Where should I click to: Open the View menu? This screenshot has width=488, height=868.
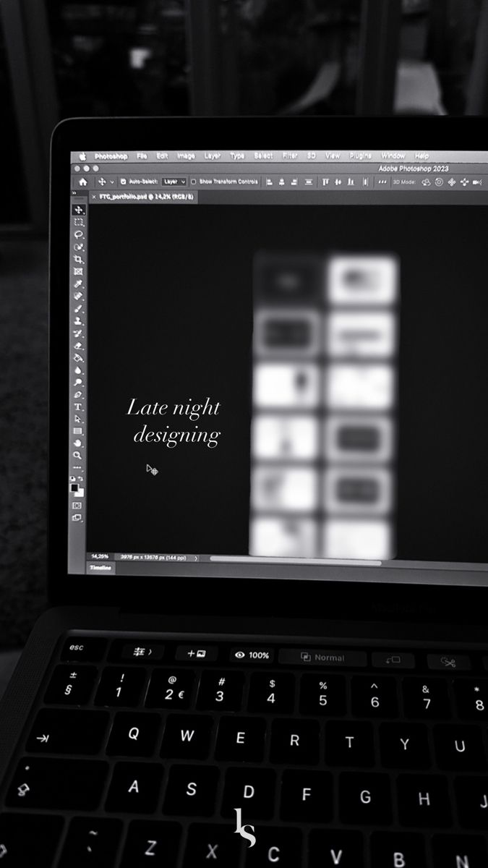(333, 156)
